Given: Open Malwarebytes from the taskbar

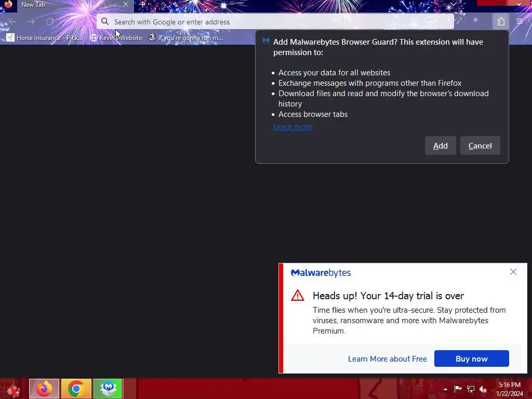Looking at the screenshot, I should (108, 389).
